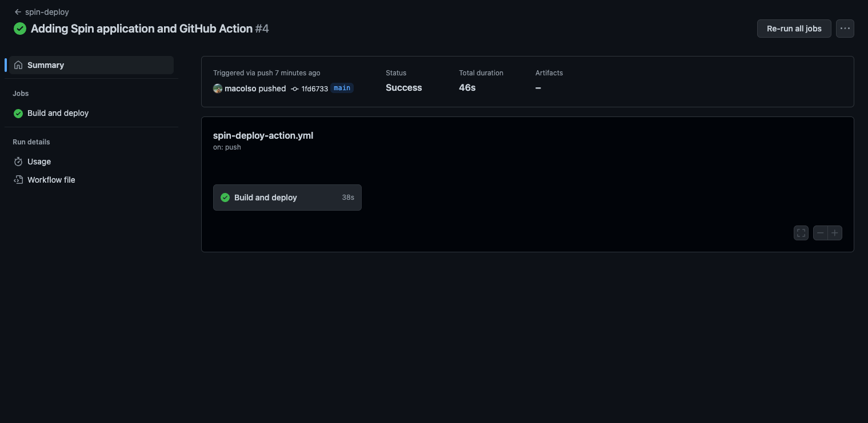868x423 pixels.
Task: Click the zoom-in plus icon on the graph
Action: (x=835, y=233)
